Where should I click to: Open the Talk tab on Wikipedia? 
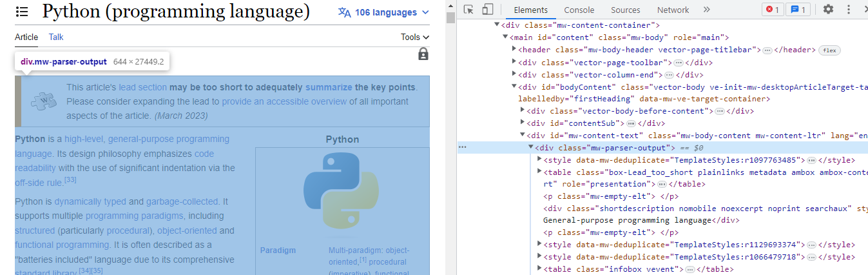pyautogui.click(x=56, y=37)
